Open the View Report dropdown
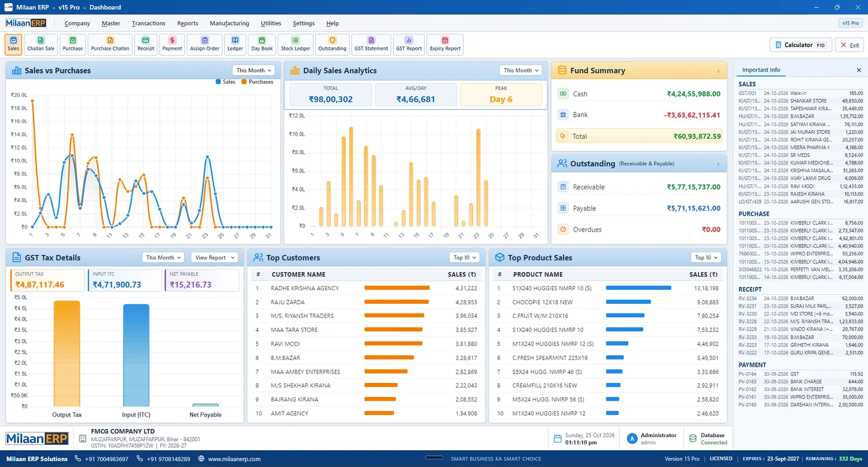This screenshot has height=467, width=868. point(215,258)
